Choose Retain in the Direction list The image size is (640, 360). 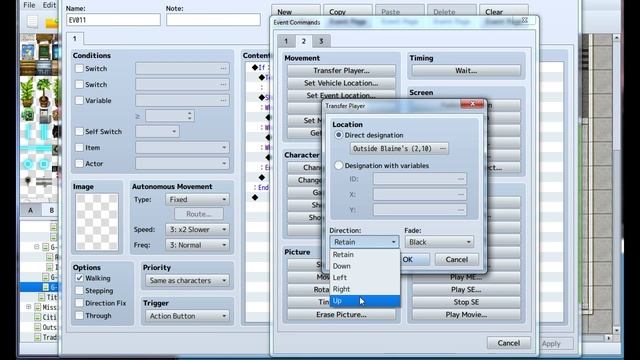click(364, 255)
